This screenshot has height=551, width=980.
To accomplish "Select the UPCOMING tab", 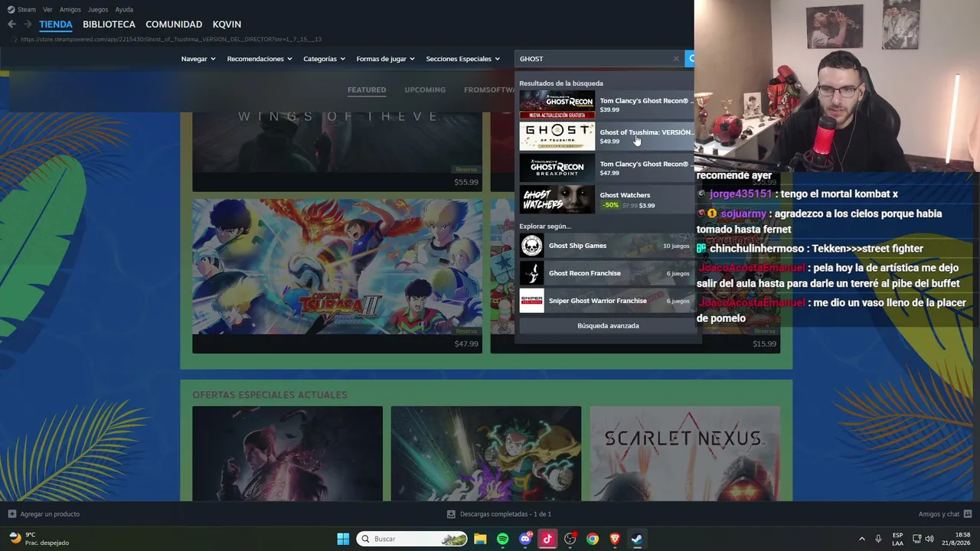I will click(425, 90).
